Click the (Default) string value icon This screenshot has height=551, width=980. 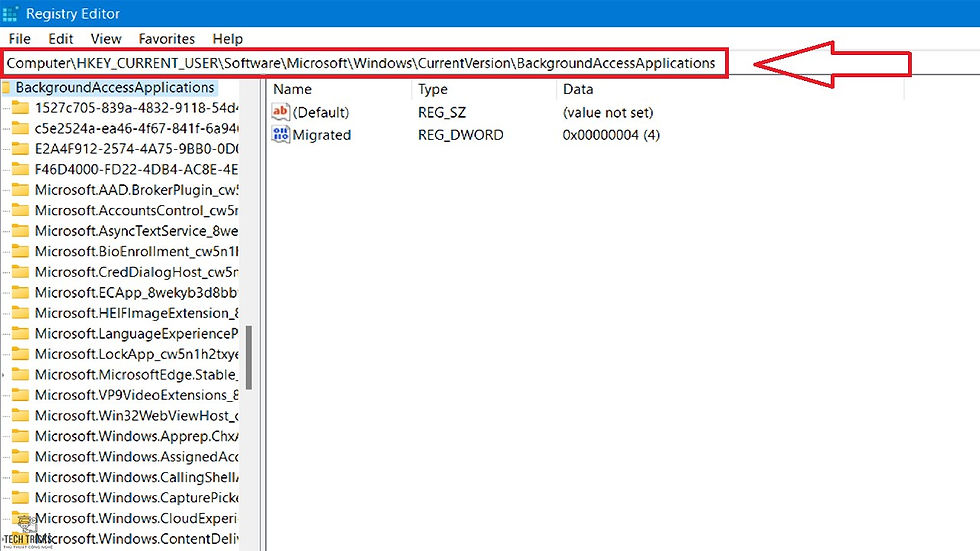point(281,112)
